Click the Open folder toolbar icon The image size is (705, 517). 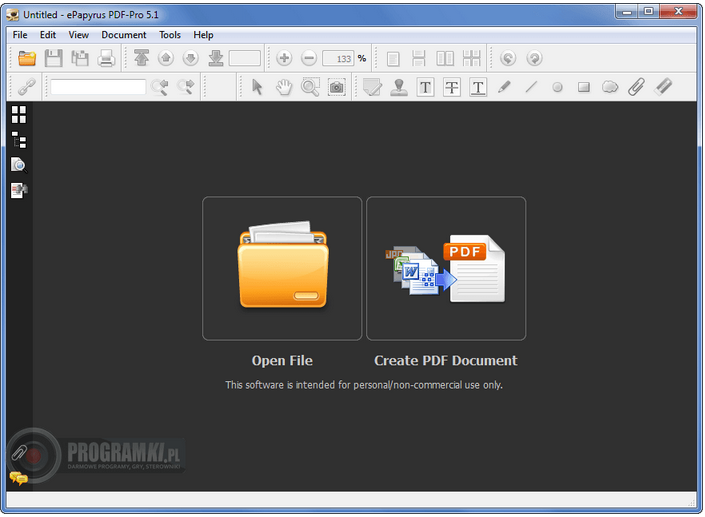27,58
